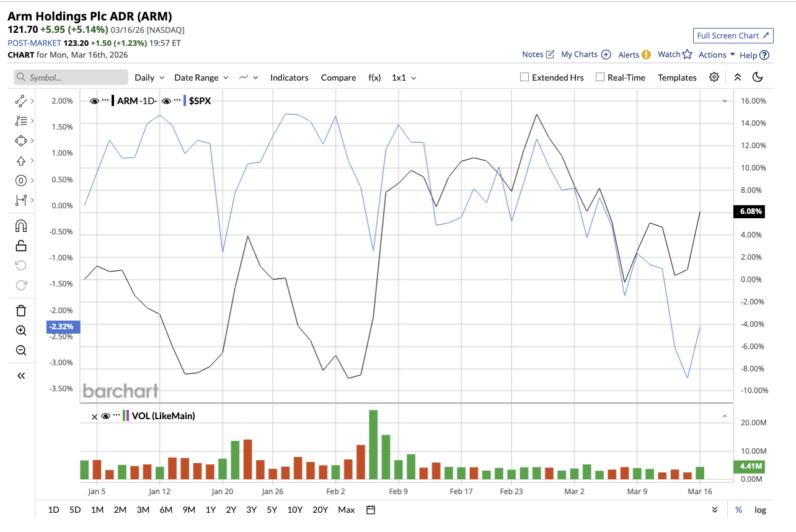This screenshot has height=532, width=796.
Task: Open the circled-number annotation tool
Action: (21, 180)
